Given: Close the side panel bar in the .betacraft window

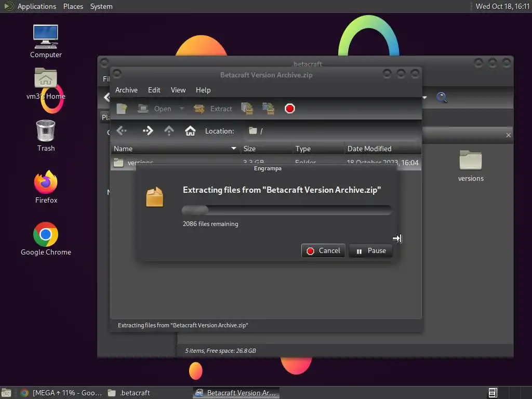Looking at the screenshot, I should pos(508,135).
